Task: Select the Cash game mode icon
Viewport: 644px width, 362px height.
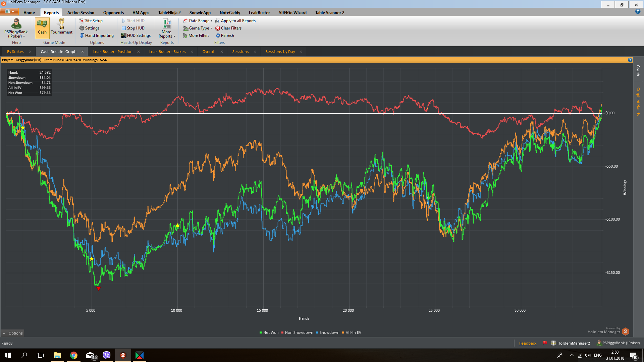Action: 42,24
